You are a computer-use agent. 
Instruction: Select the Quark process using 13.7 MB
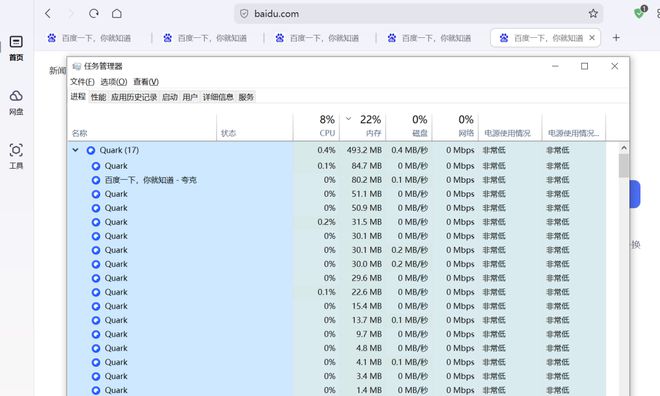pos(337,320)
